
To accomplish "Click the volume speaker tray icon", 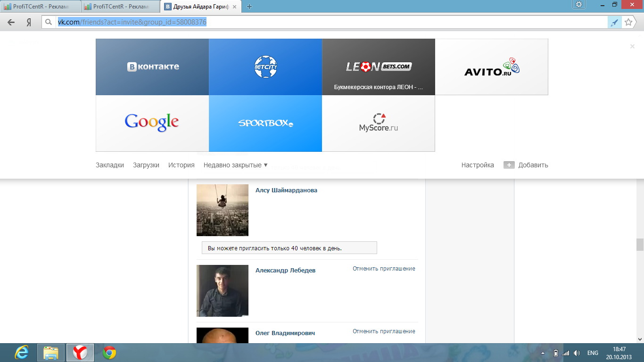I will (577, 353).
